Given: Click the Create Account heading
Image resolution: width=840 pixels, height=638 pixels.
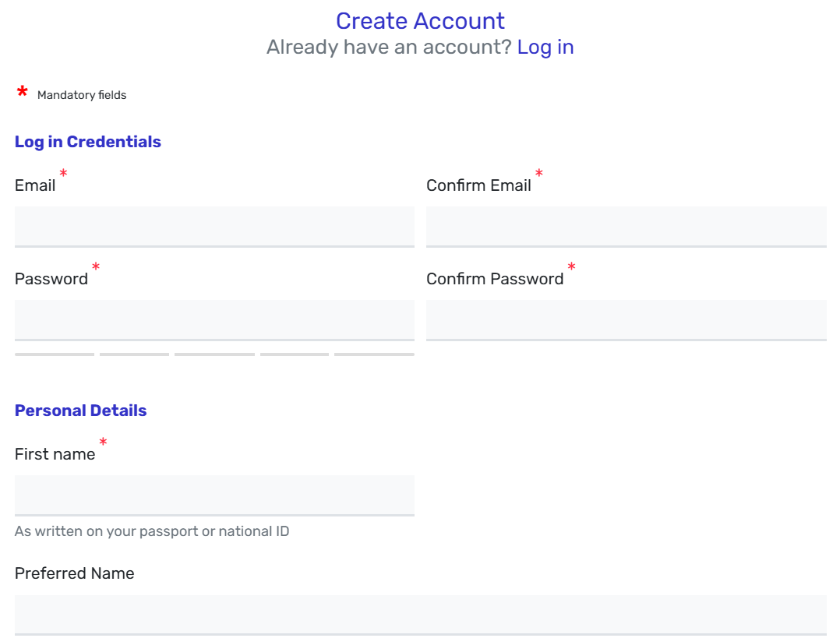Looking at the screenshot, I should [420, 22].
